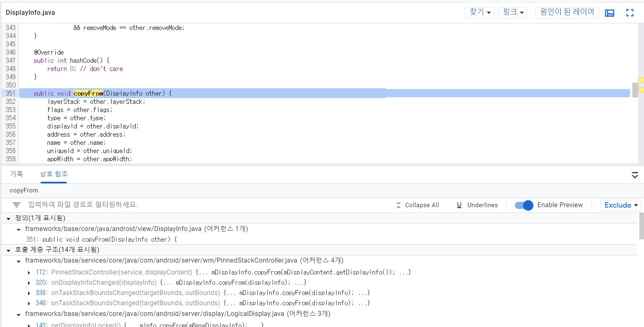
Task: Collapse the 정의(1개 표시됨) section
Action: (8, 219)
